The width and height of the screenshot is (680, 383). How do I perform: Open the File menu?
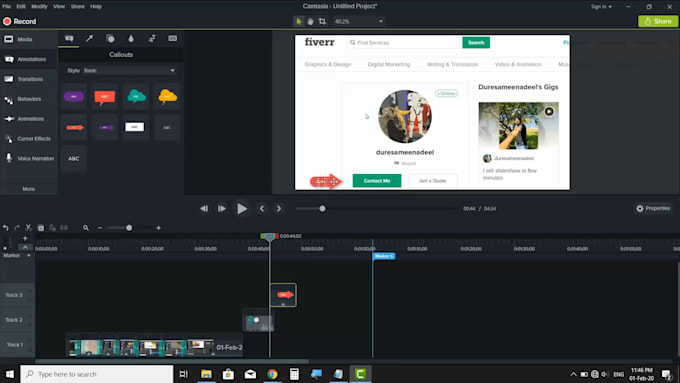(7, 7)
